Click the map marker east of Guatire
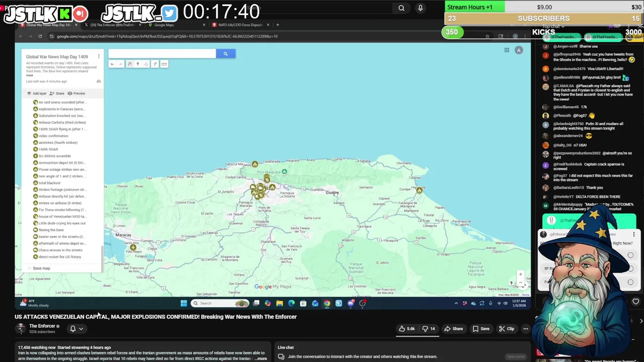 [419, 190]
